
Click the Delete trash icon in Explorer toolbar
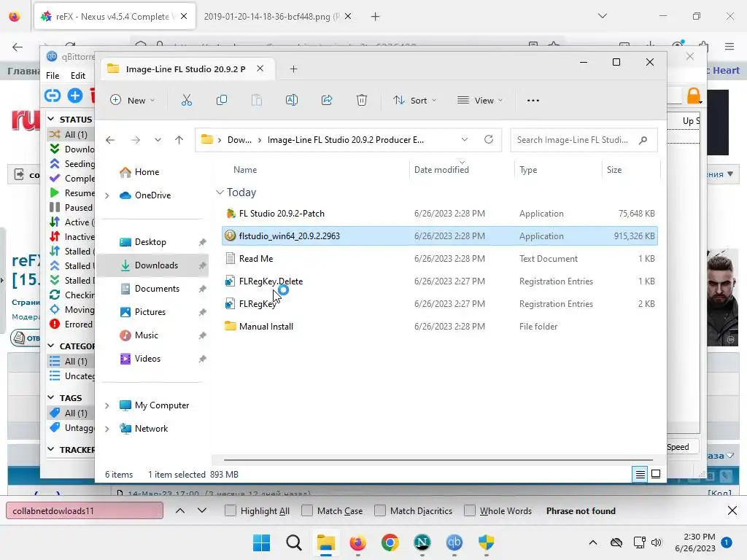tap(362, 100)
